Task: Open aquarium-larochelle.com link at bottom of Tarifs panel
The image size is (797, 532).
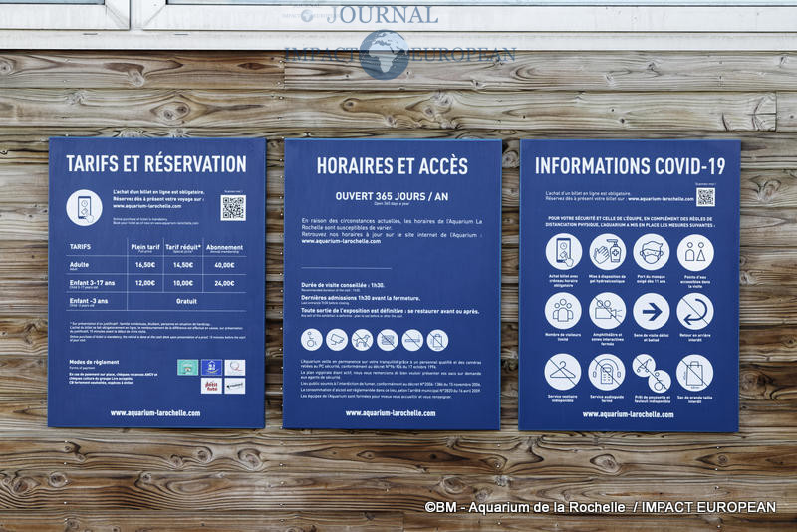Action: click(155, 412)
